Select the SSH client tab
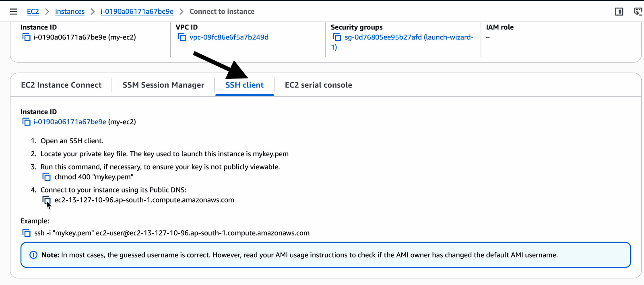The width and height of the screenshot is (644, 285). point(244,85)
